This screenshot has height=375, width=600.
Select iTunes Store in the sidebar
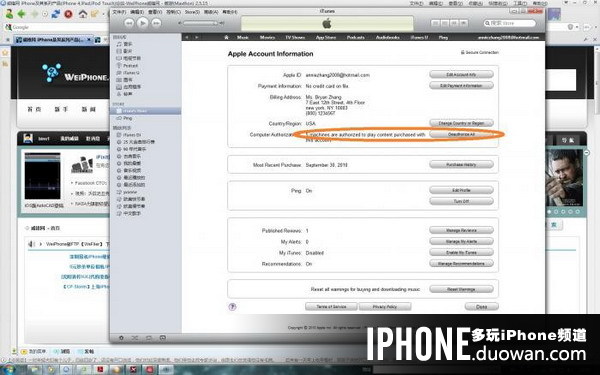[145, 111]
